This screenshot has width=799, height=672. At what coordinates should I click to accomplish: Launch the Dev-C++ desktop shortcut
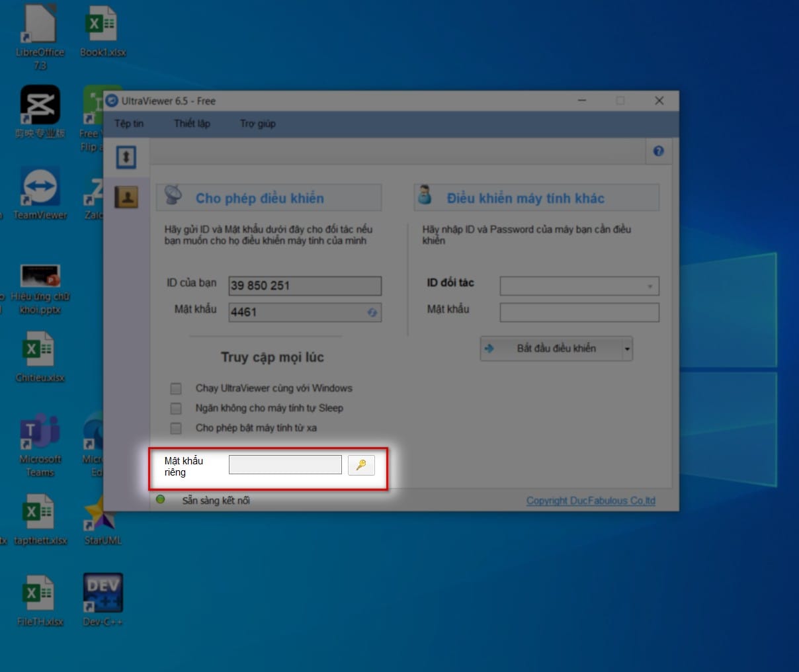pyautogui.click(x=103, y=600)
